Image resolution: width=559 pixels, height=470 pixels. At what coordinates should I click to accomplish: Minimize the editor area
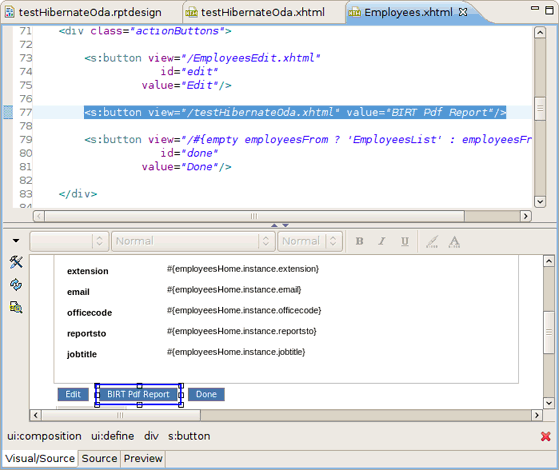[x=535, y=8]
